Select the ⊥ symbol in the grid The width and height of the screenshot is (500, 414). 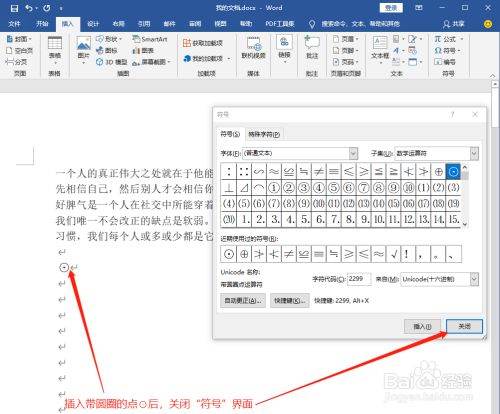(x=229, y=188)
